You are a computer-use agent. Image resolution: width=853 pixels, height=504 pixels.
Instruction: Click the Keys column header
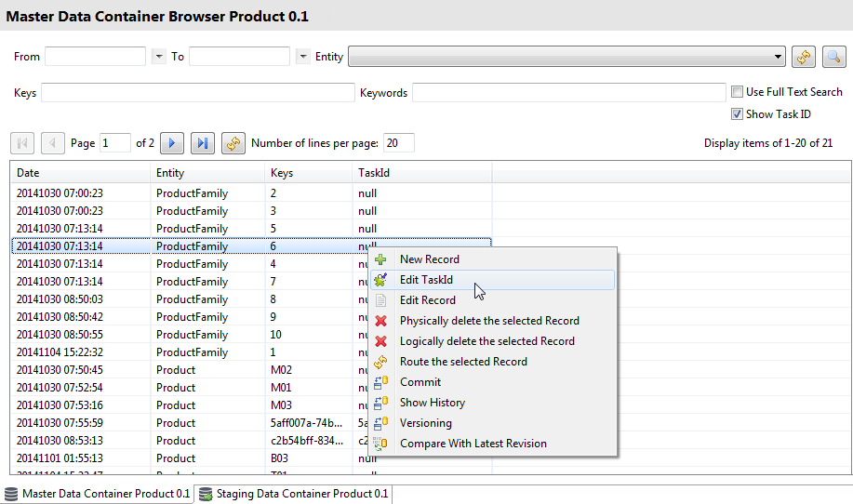pyautogui.click(x=307, y=173)
